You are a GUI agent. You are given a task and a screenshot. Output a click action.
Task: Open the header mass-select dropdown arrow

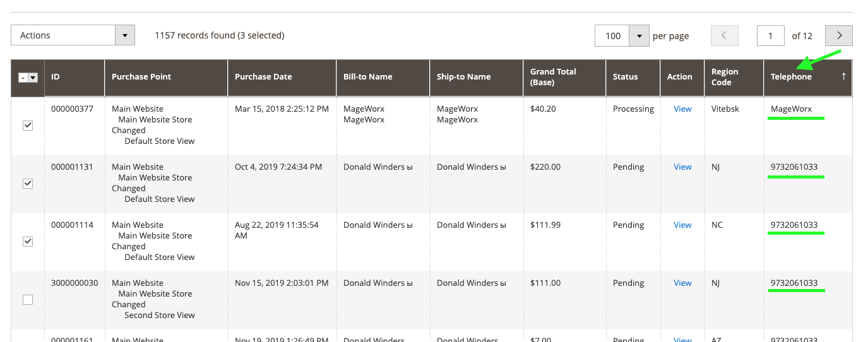coord(33,78)
